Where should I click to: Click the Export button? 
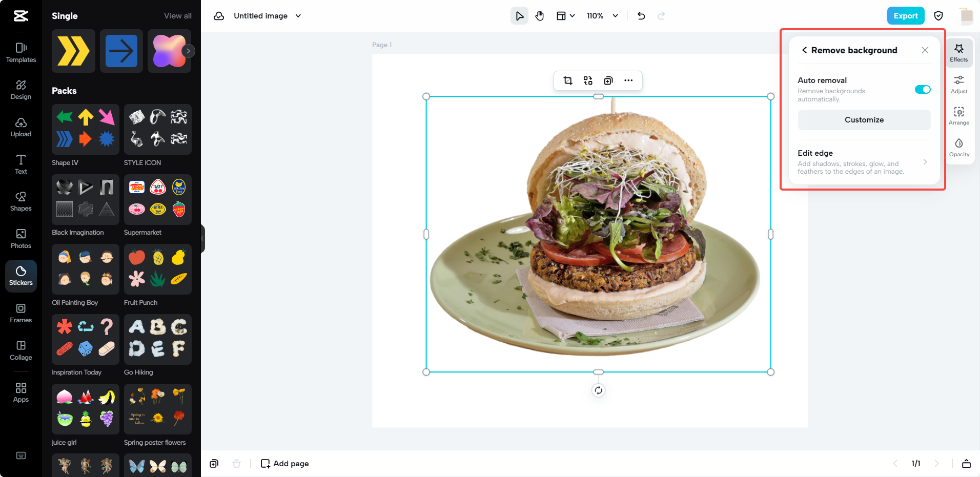coord(905,15)
